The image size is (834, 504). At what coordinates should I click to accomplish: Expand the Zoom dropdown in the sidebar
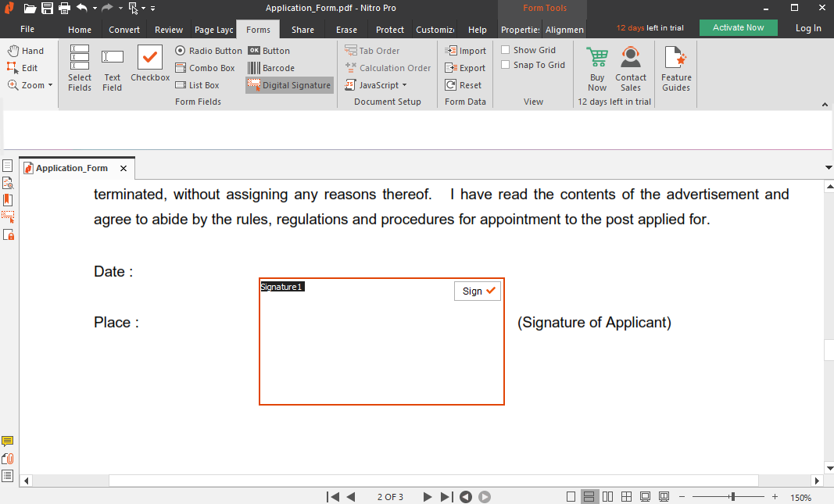pyautogui.click(x=48, y=84)
